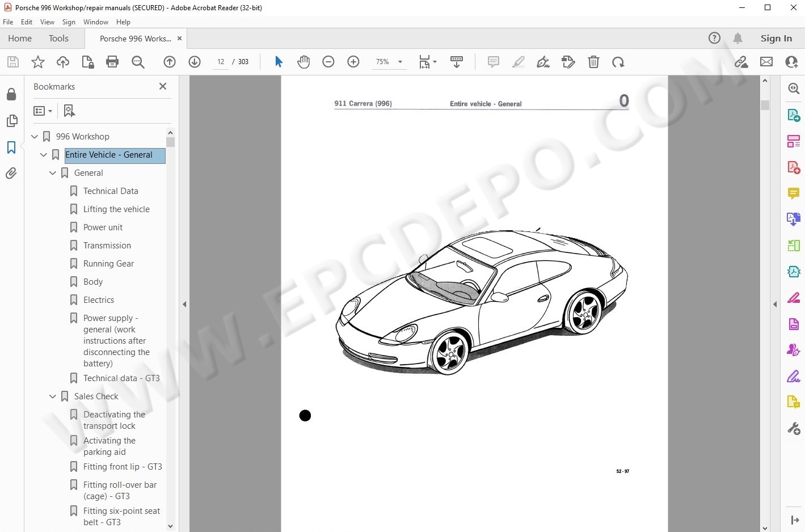Viewport: 805px width, 532px height.
Task: Open the Technical Data bookmark
Action: point(111,191)
